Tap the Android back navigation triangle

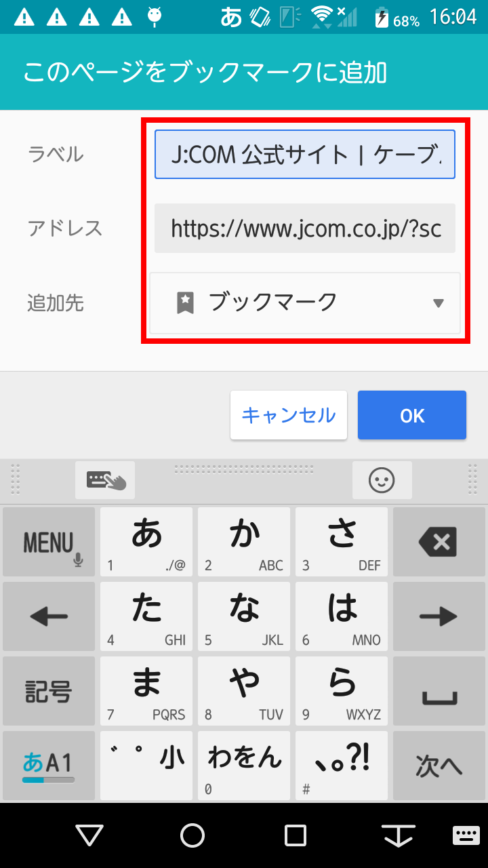pos(89,835)
